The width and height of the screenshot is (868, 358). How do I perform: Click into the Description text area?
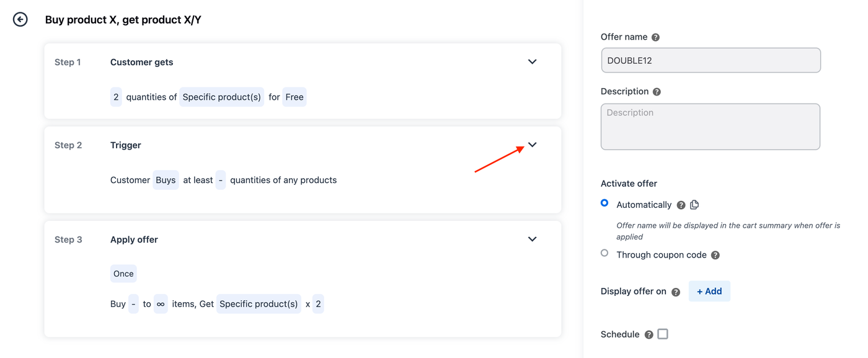711,127
